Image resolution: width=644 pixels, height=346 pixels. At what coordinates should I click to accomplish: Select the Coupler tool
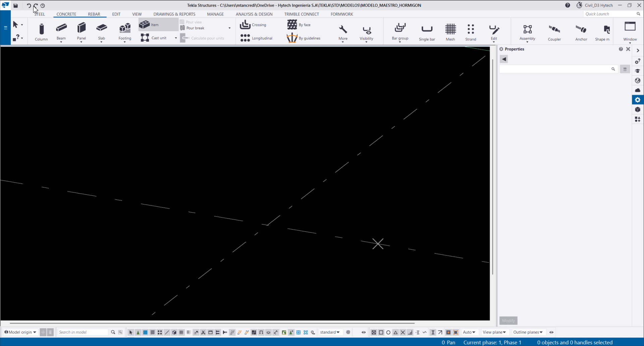coord(554,32)
